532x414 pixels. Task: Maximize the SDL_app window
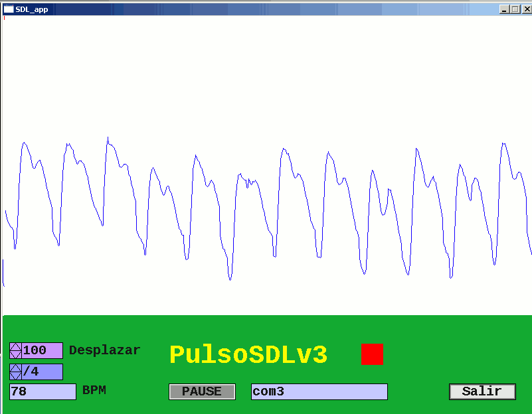(x=515, y=9)
